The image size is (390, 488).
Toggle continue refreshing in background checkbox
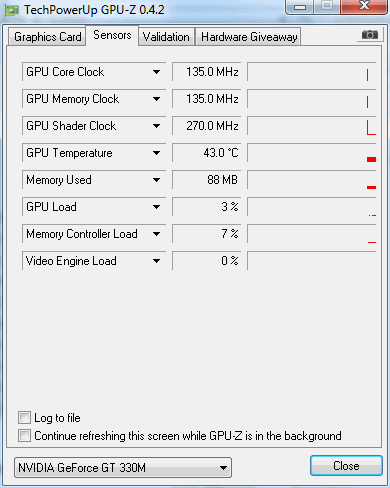coord(24,435)
